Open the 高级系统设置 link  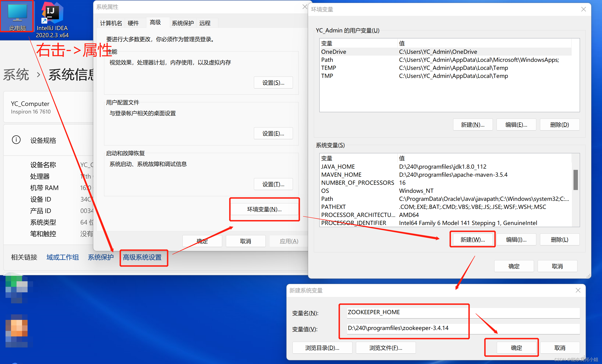(144, 257)
